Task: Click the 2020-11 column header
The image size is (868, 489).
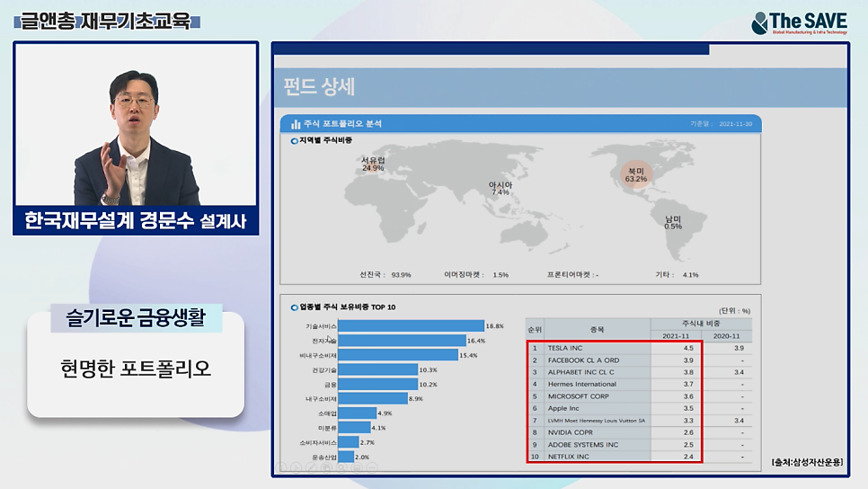Action: click(726, 336)
